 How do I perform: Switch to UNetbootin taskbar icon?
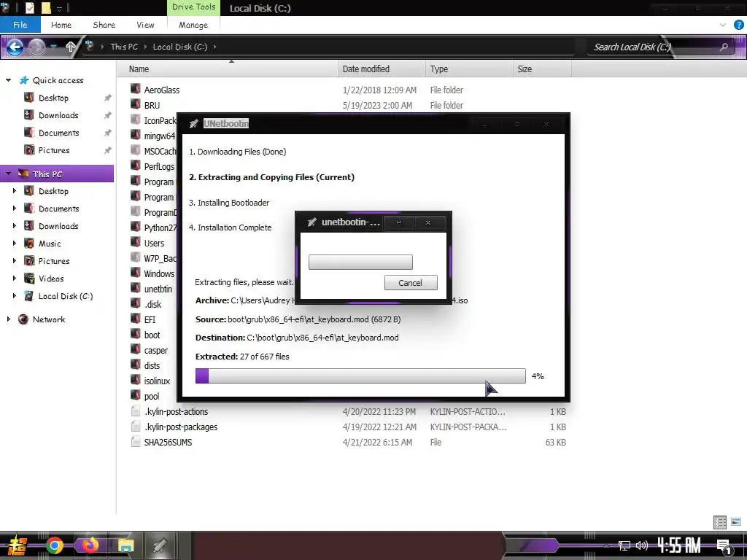coord(160,545)
